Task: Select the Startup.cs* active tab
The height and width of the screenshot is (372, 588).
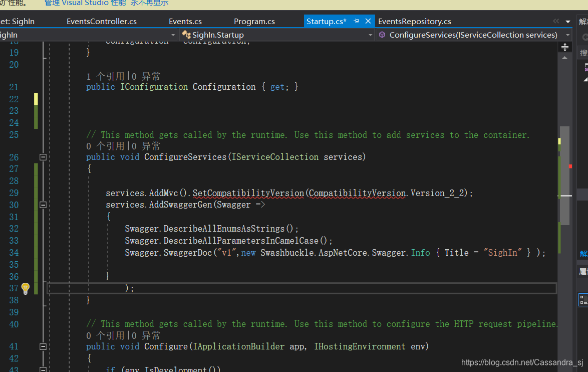Action: 326,22
